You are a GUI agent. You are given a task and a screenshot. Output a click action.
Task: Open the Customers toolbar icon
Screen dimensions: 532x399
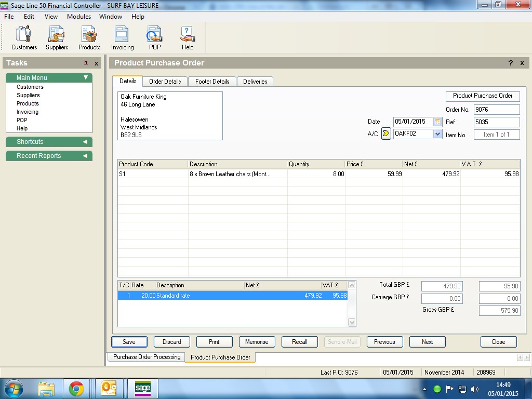click(24, 38)
